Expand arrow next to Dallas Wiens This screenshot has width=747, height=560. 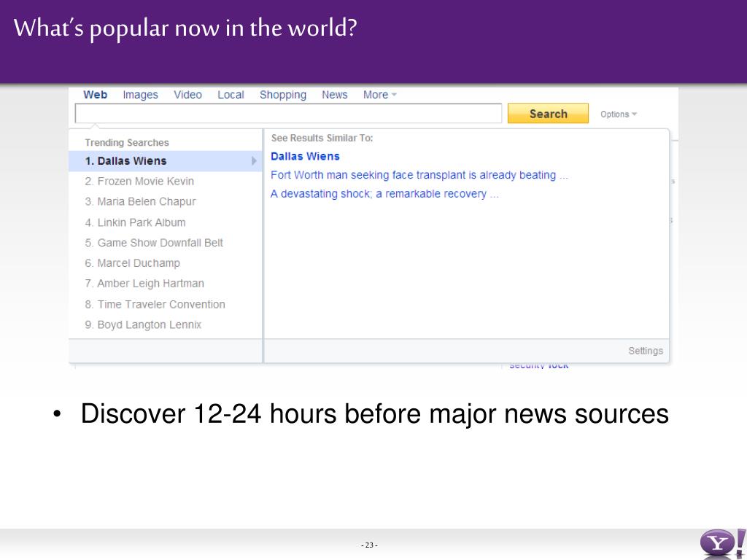[254, 161]
